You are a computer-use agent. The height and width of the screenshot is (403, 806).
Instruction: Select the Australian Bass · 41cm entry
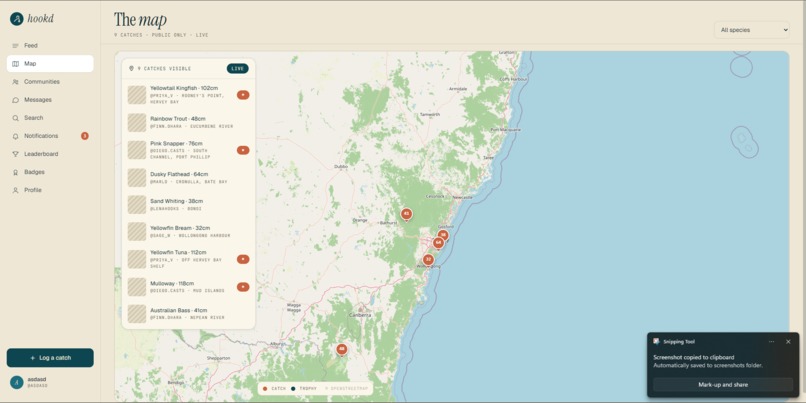188,314
